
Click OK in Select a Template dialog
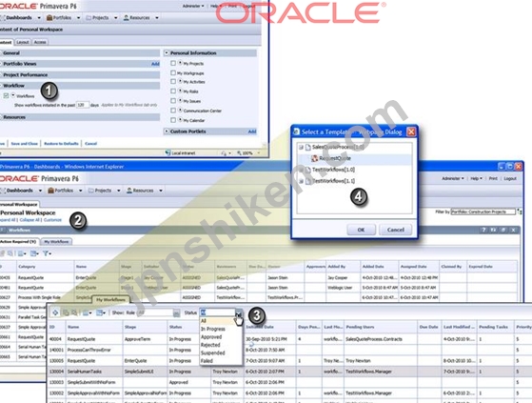(x=362, y=230)
